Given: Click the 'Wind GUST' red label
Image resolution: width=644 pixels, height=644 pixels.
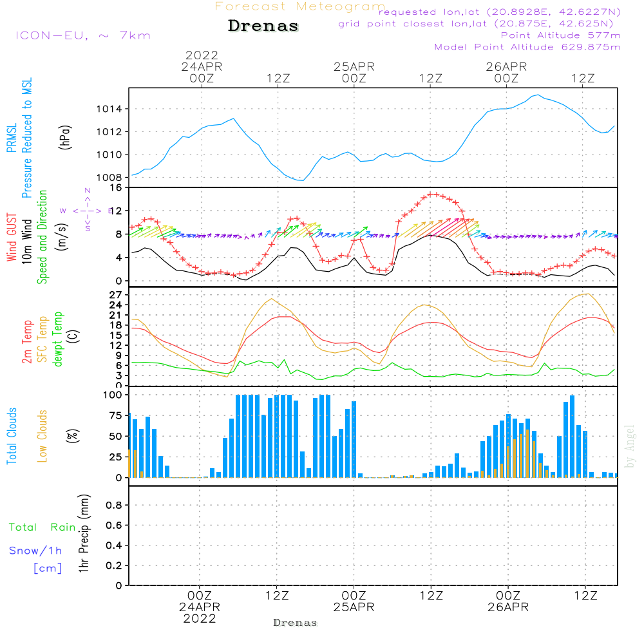Looking at the screenshot, I should click(x=12, y=237).
